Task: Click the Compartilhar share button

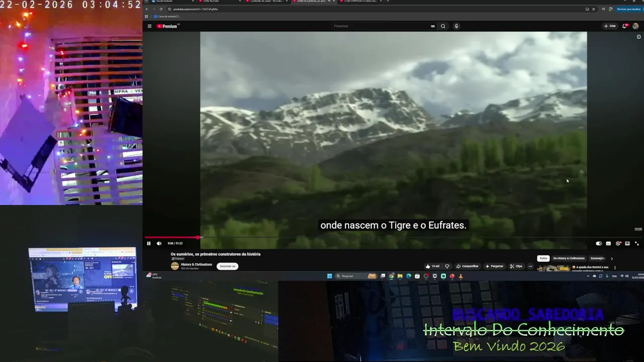Action: 467,266
